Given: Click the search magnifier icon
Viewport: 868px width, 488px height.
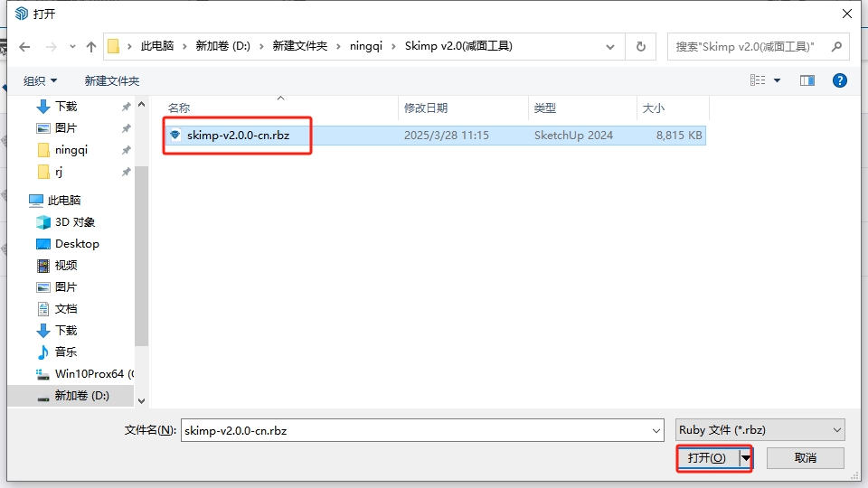Looking at the screenshot, I should 837,46.
